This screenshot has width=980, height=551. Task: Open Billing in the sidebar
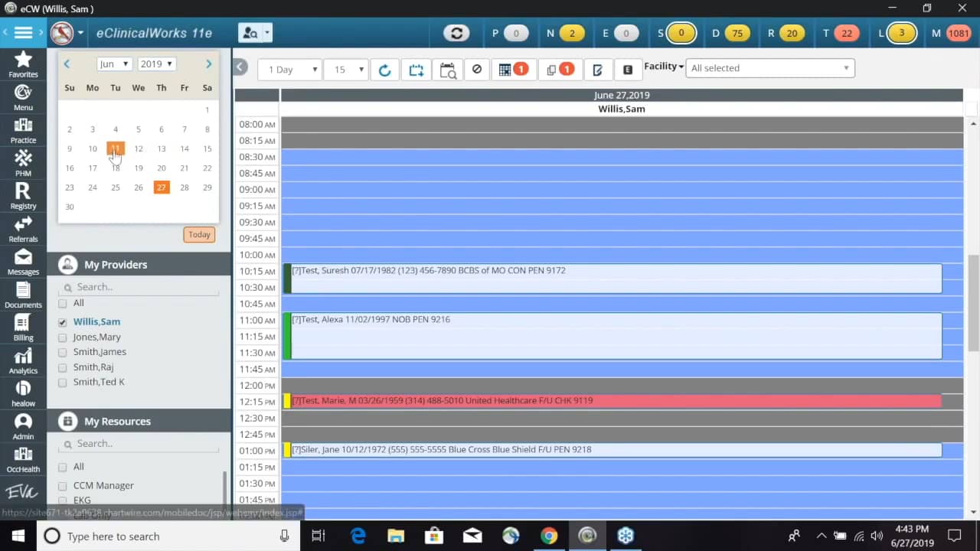point(23,328)
